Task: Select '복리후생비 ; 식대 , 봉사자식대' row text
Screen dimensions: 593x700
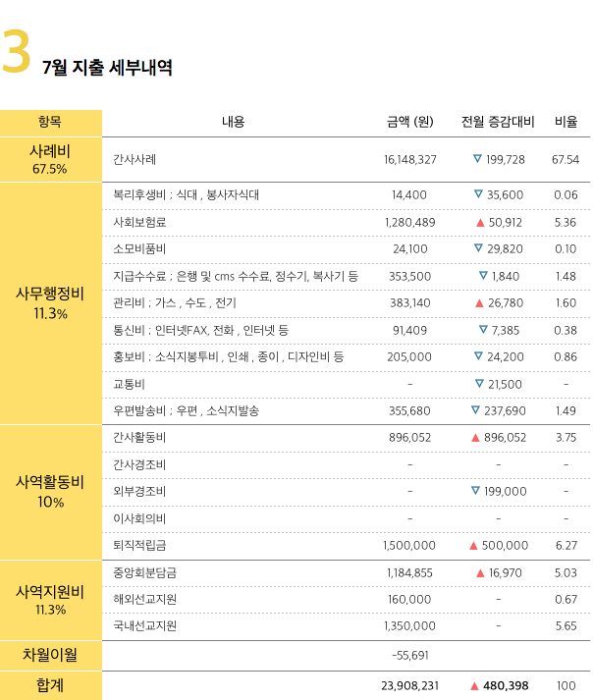Action: click(x=186, y=195)
